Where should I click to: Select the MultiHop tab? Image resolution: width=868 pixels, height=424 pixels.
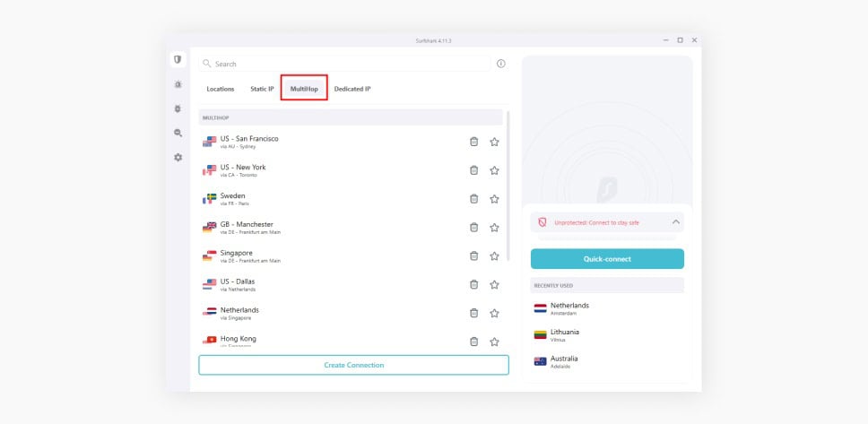click(304, 89)
